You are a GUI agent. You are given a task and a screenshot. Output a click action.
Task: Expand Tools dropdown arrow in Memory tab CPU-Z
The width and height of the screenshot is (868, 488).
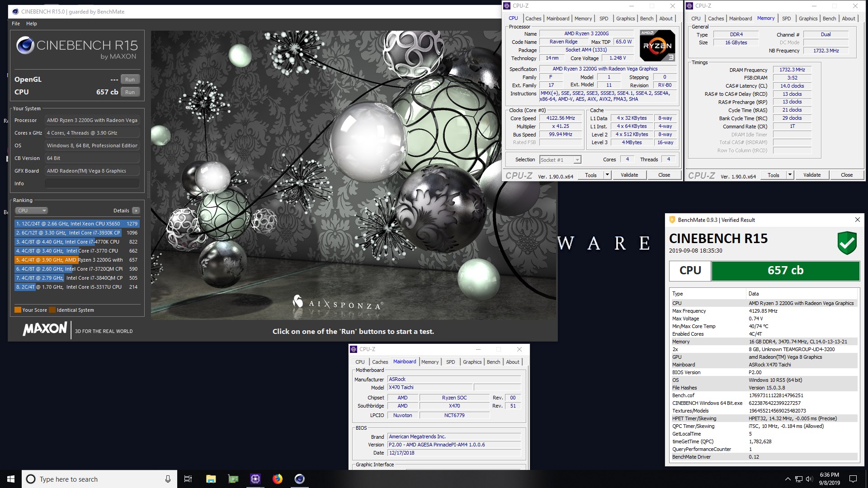[790, 175]
